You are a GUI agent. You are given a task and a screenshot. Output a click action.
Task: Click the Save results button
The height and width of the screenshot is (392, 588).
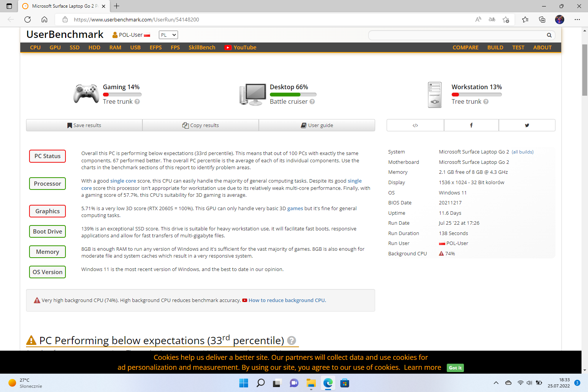pos(84,125)
